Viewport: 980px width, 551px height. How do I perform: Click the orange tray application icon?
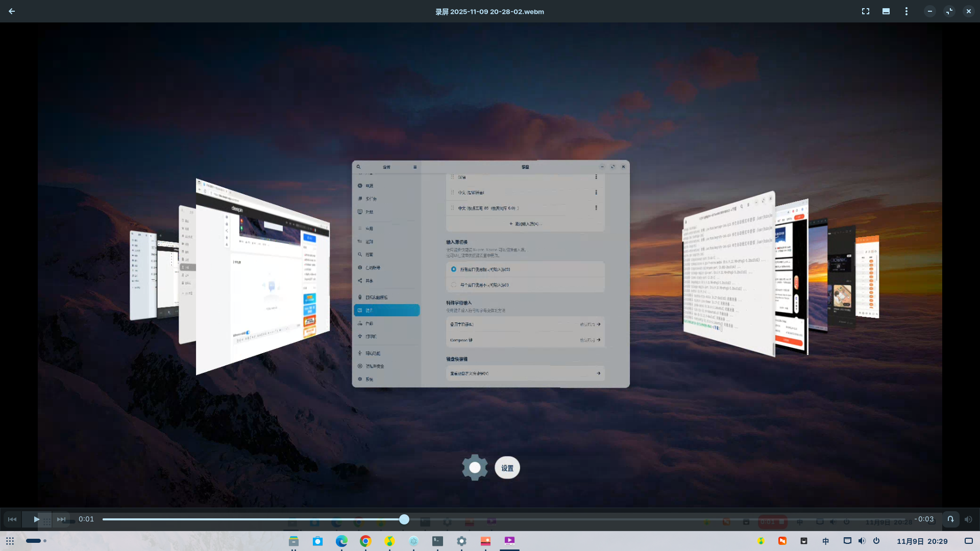(782, 541)
